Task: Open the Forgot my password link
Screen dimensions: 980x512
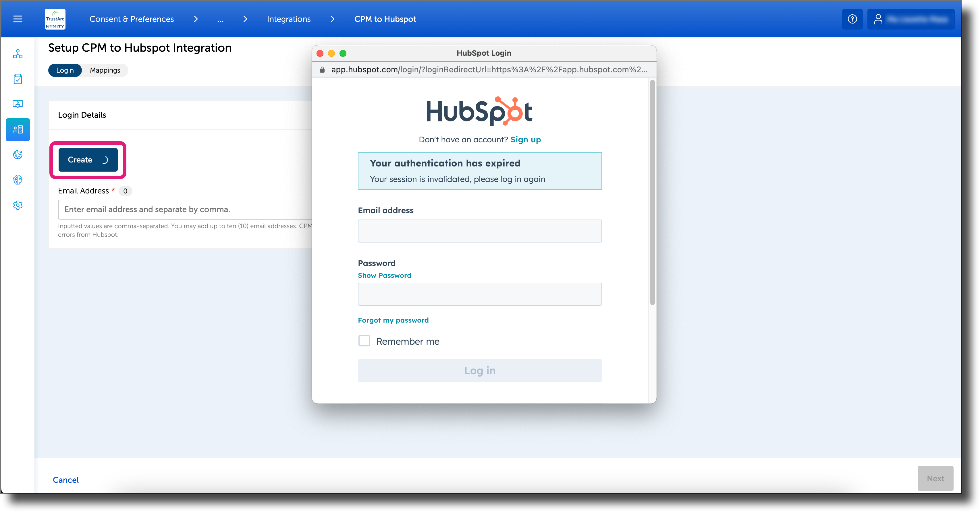Action: tap(393, 320)
